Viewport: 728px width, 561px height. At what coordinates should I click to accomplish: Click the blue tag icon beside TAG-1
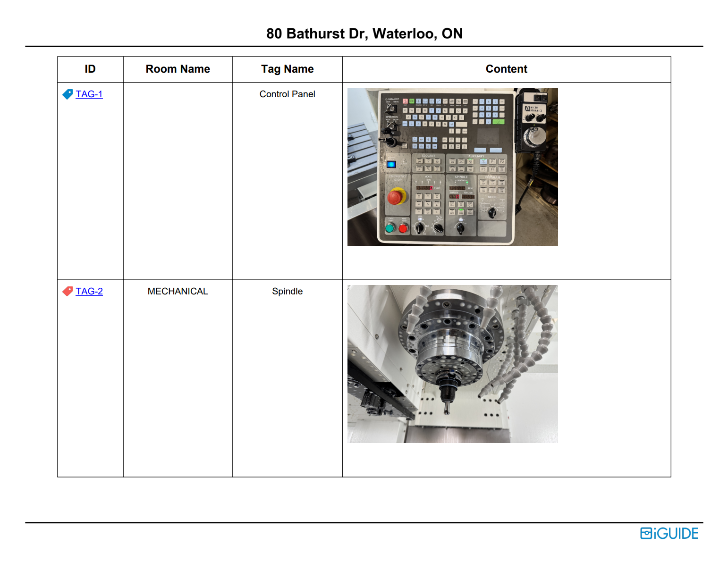[68, 94]
